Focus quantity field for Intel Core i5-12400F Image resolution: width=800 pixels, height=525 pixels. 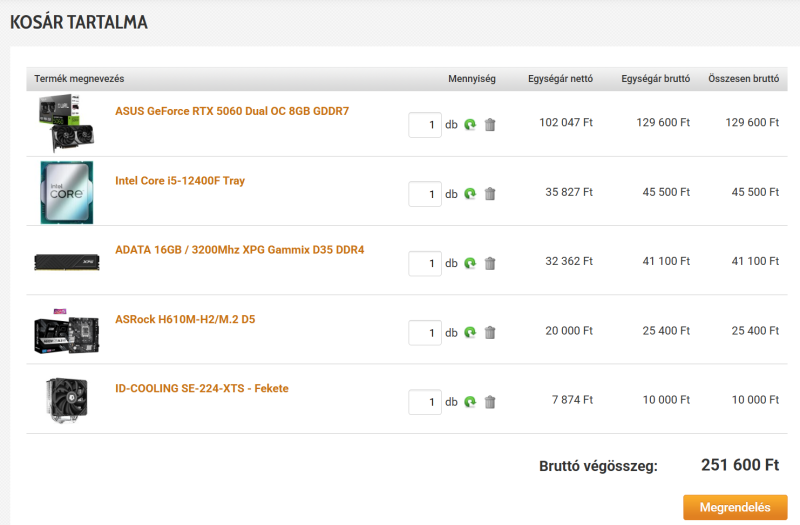[x=425, y=194]
